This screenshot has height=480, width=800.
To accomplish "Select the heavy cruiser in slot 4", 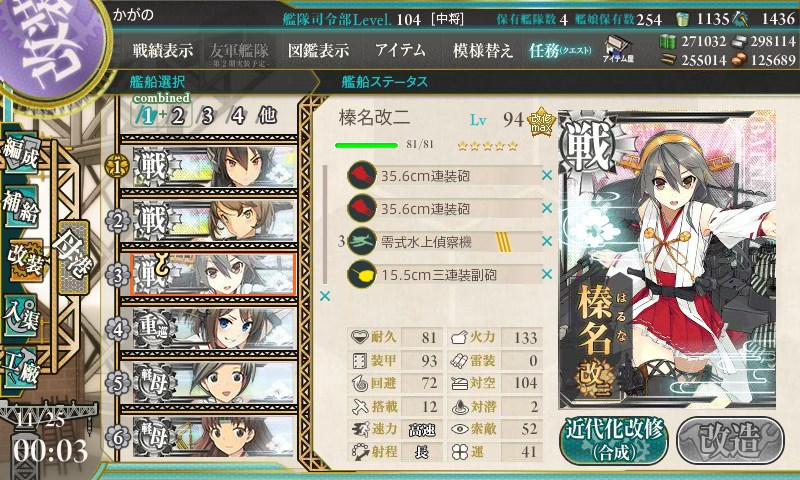I will 214,329.
